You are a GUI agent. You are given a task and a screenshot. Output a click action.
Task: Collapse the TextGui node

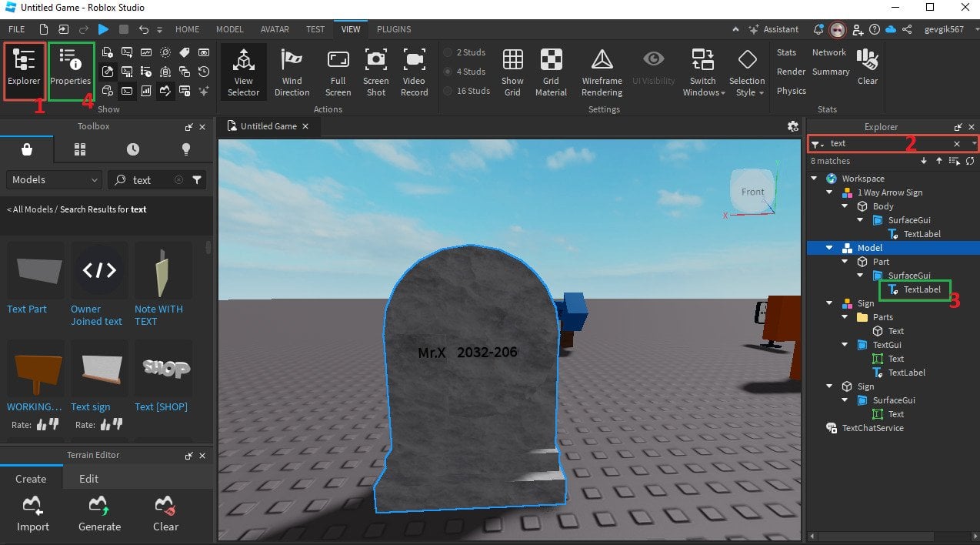[845, 345]
